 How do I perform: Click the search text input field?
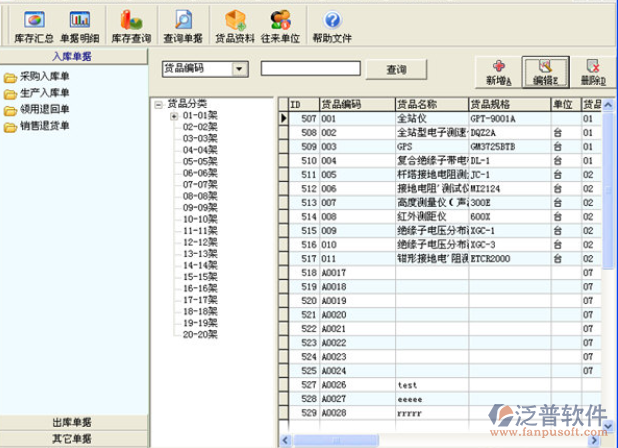pyautogui.click(x=311, y=69)
